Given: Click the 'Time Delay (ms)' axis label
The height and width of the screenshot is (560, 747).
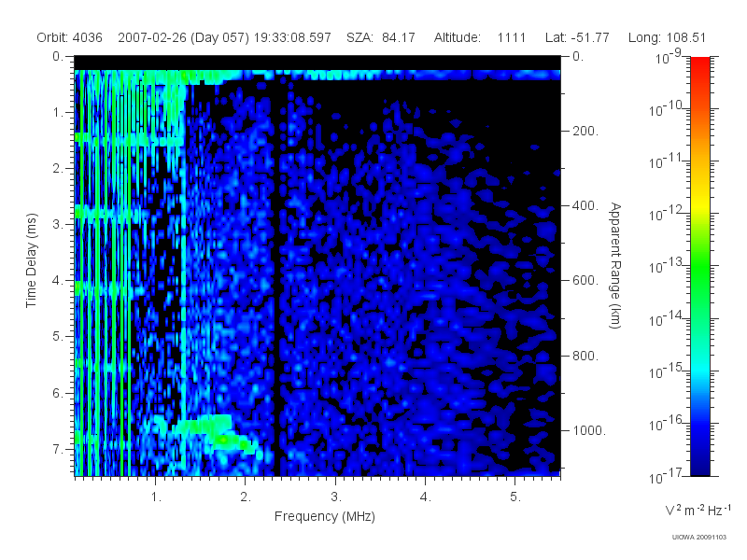Looking at the screenshot, I should (32, 260).
